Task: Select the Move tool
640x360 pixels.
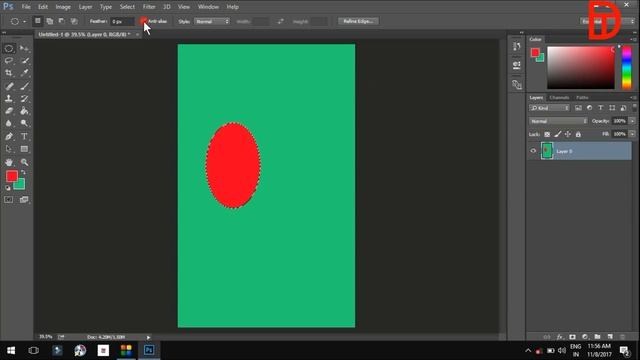Action: click(24, 49)
